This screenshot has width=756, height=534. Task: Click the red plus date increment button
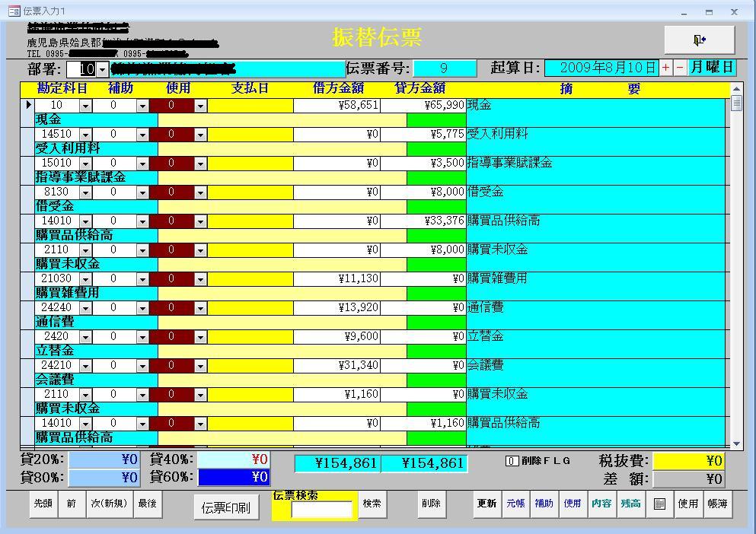click(x=666, y=68)
